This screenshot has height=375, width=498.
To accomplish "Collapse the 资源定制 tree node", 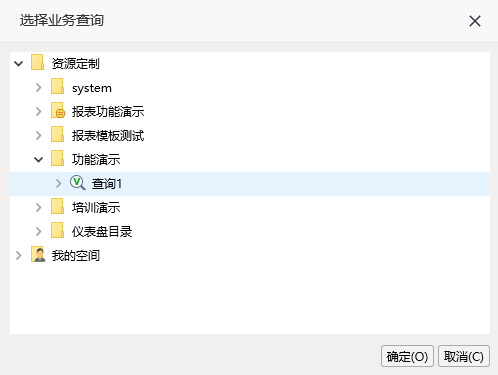I will [x=19, y=63].
